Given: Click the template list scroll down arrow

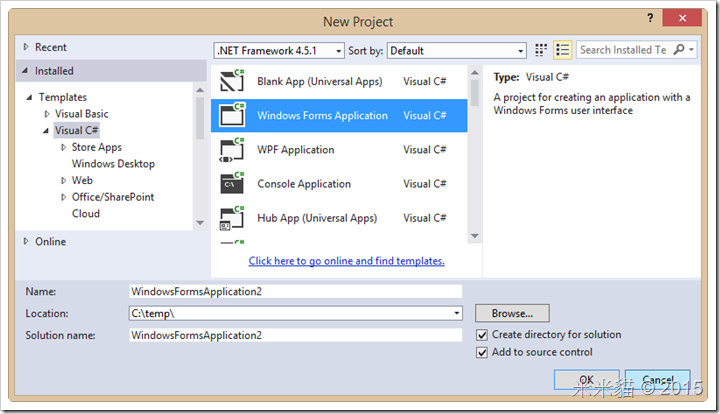Looking at the screenshot, I should point(475,236).
